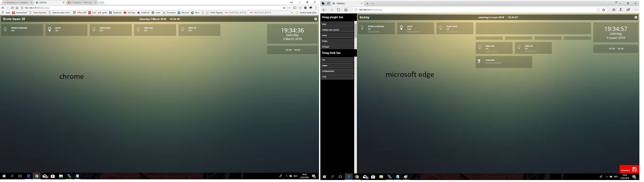
Task: Open Edge reading view icon
Action: [598, 10]
